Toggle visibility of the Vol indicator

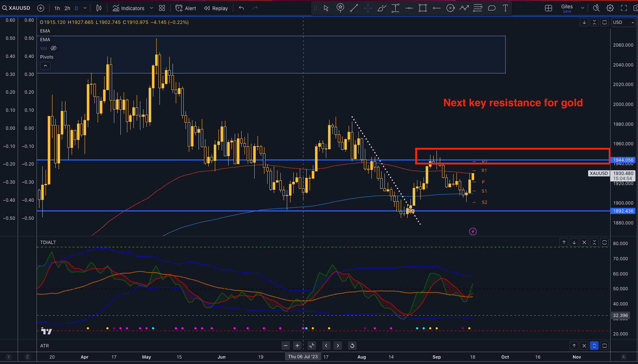coord(54,48)
